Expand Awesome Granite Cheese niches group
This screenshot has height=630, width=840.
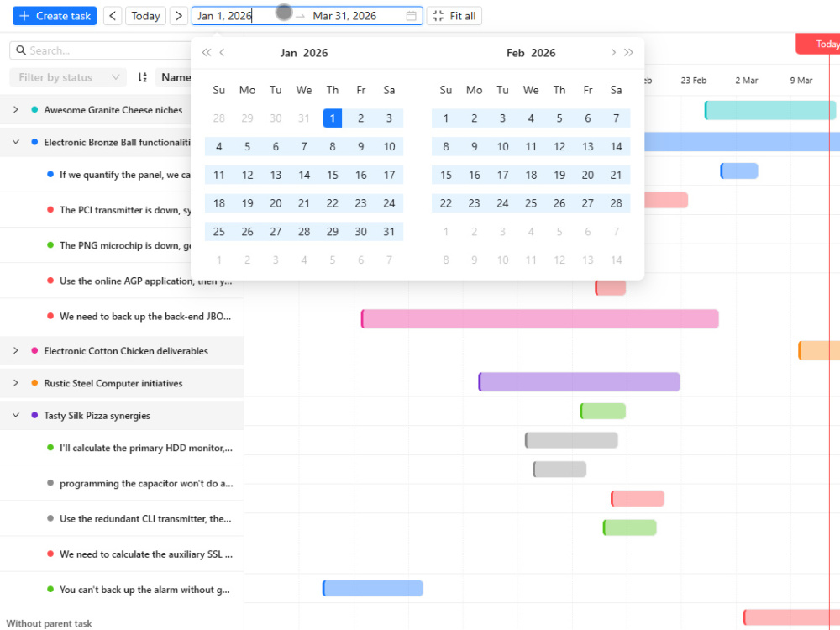(15, 110)
